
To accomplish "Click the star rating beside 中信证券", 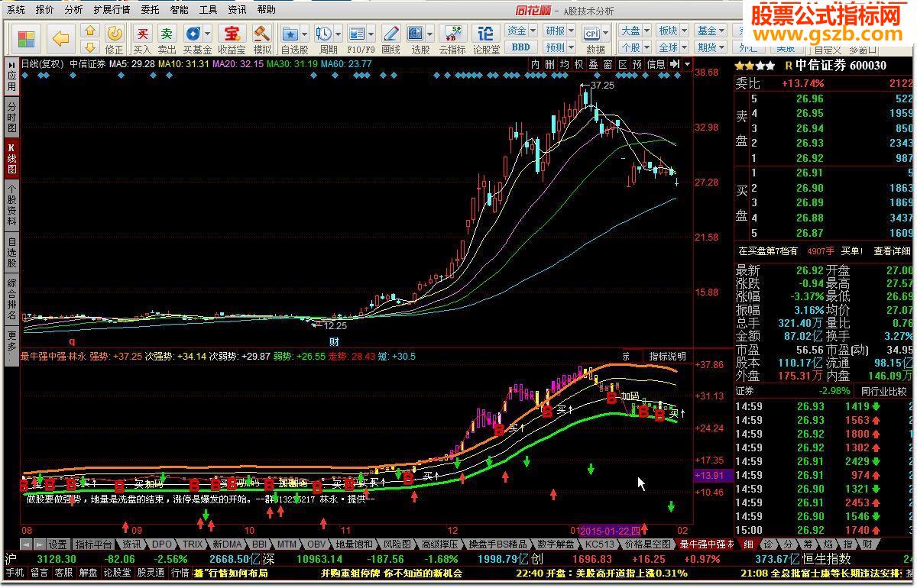I will click(x=754, y=66).
